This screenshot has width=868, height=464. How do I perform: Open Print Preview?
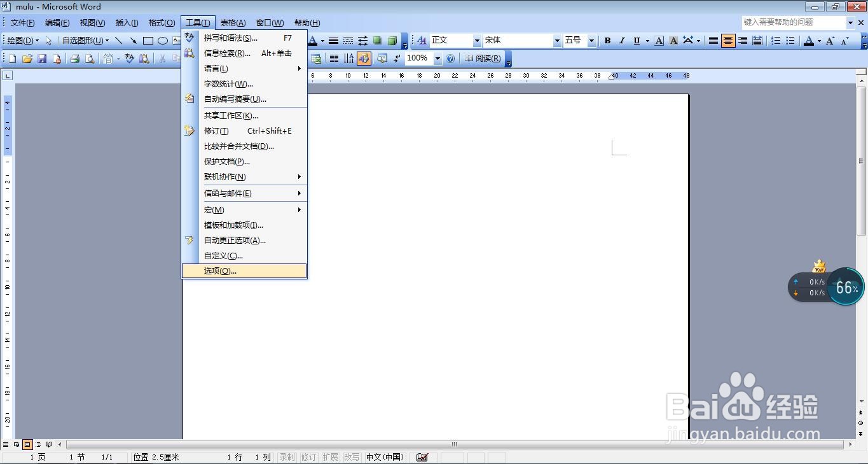[90, 59]
